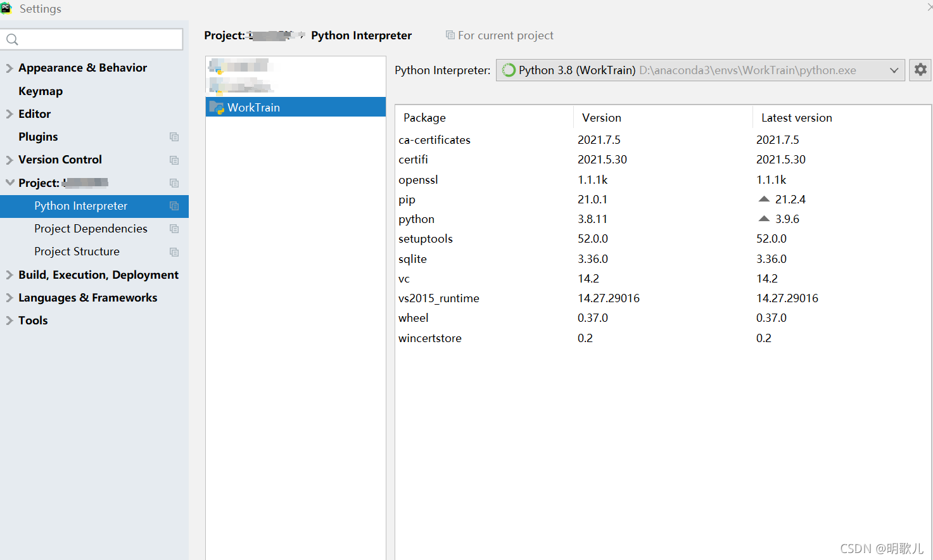Viewport: 933px width, 560px height.
Task: Expand Languages & Frameworks section
Action: tap(10, 298)
